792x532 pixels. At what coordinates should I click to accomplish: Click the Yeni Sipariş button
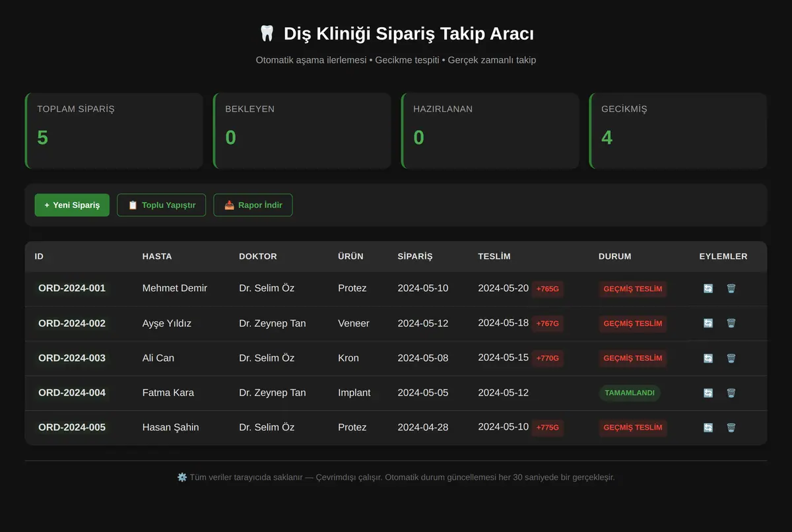pyautogui.click(x=72, y=205)
